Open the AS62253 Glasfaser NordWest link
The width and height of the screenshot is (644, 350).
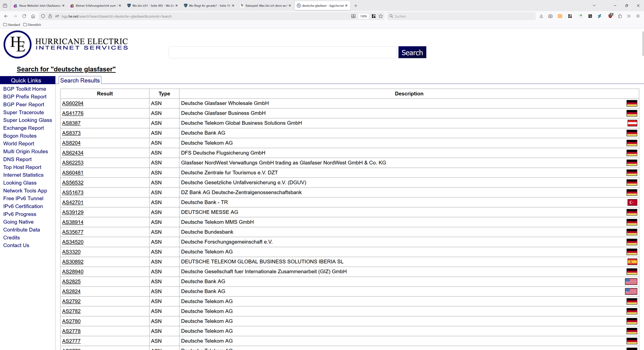click(x=73, y=163)
